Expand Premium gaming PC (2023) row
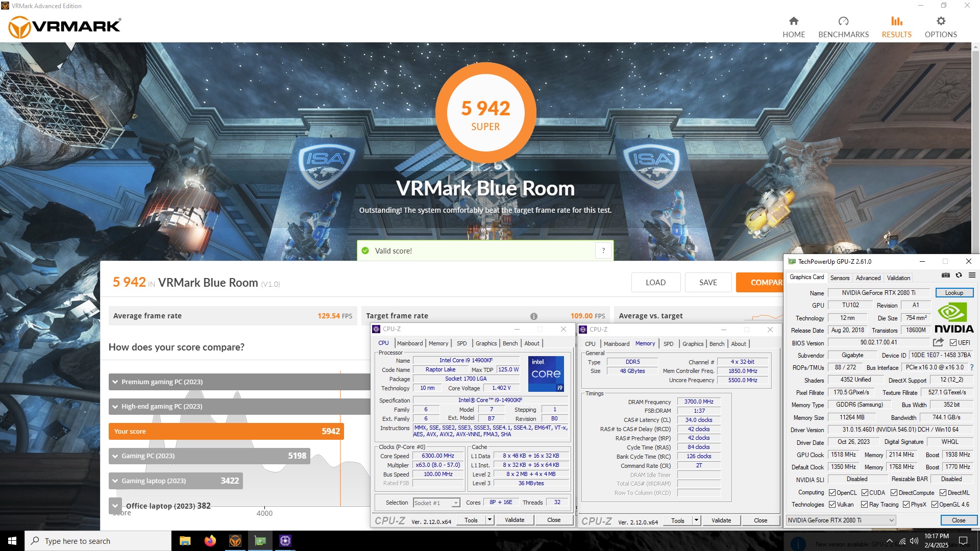 coord(115,382)
